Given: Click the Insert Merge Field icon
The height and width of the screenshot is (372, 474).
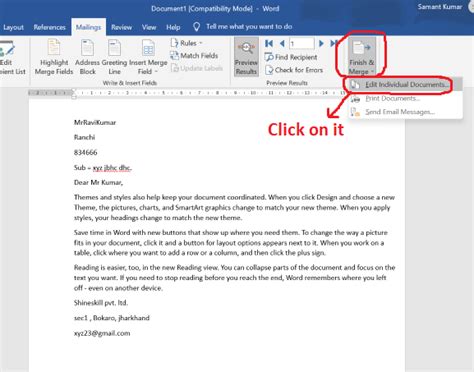Looking at the screenshot, I should pyautogui.click(x=148, y=48).
